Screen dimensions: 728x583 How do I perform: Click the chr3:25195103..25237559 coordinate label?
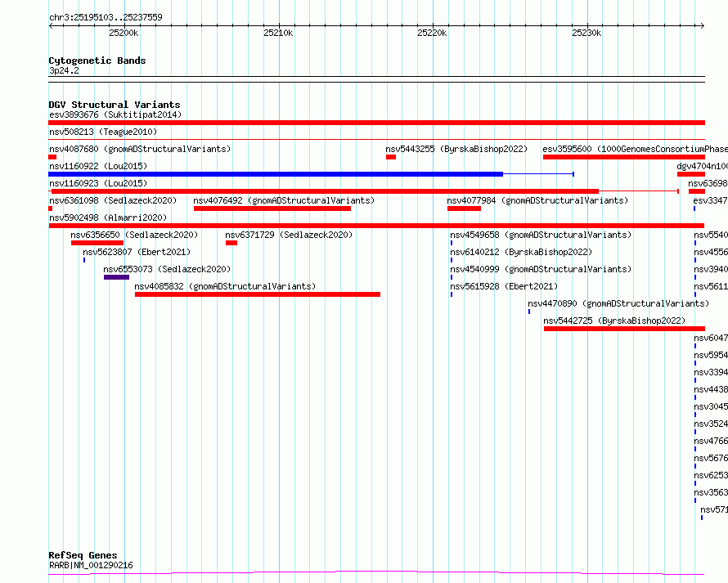[x=106, y=17]
